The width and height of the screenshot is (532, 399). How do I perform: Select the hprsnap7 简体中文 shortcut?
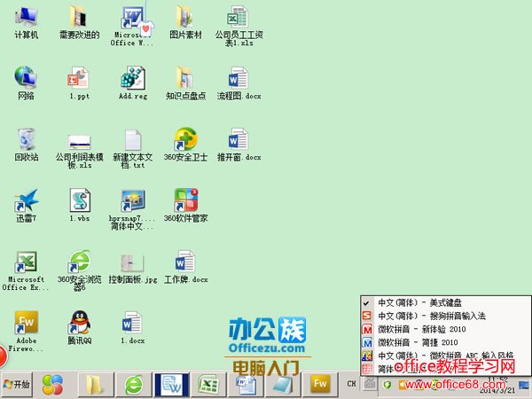[133, 209]
